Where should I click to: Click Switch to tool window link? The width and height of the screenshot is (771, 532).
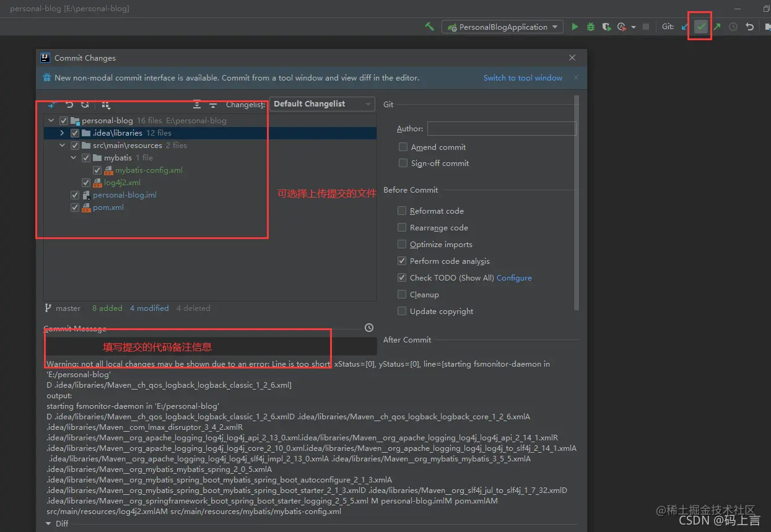pos(523,78)
